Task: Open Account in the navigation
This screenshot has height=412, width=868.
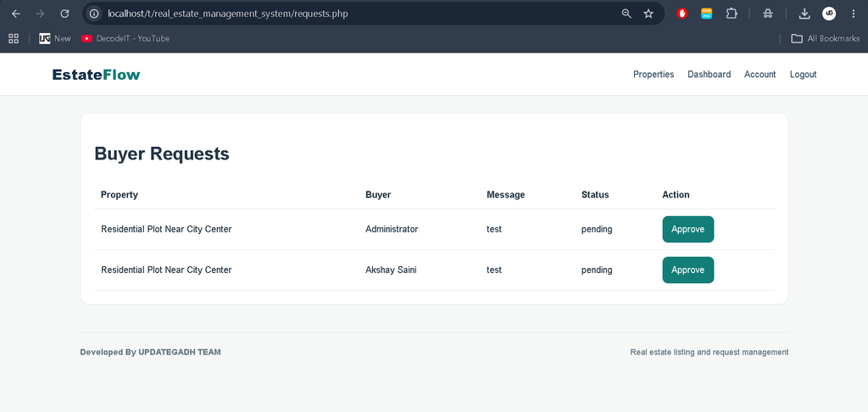Action: (x=760, y=75)
